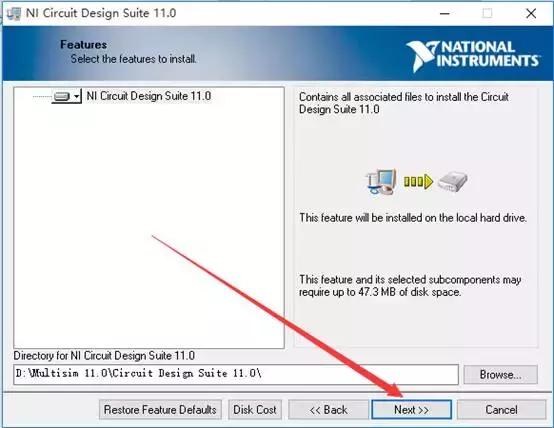The height and width of the screenshot is (428, 554).
Task: Click the gray hard drive icon
Action: click(x=453, y=182)
